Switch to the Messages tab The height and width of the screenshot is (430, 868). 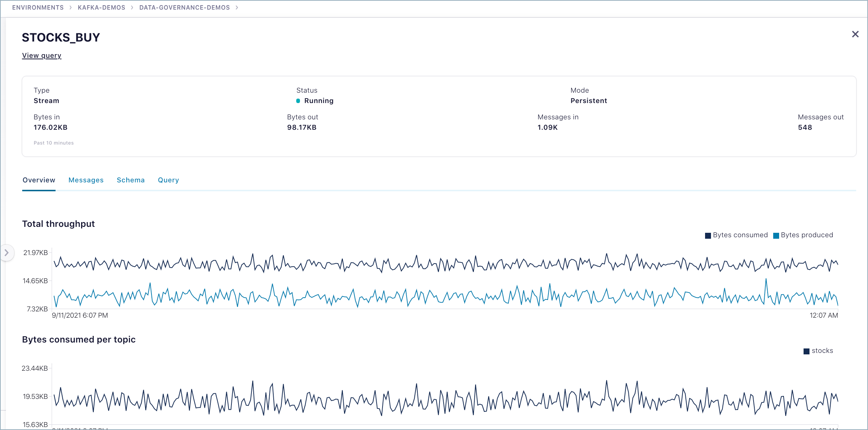click(x=86, y=180)
